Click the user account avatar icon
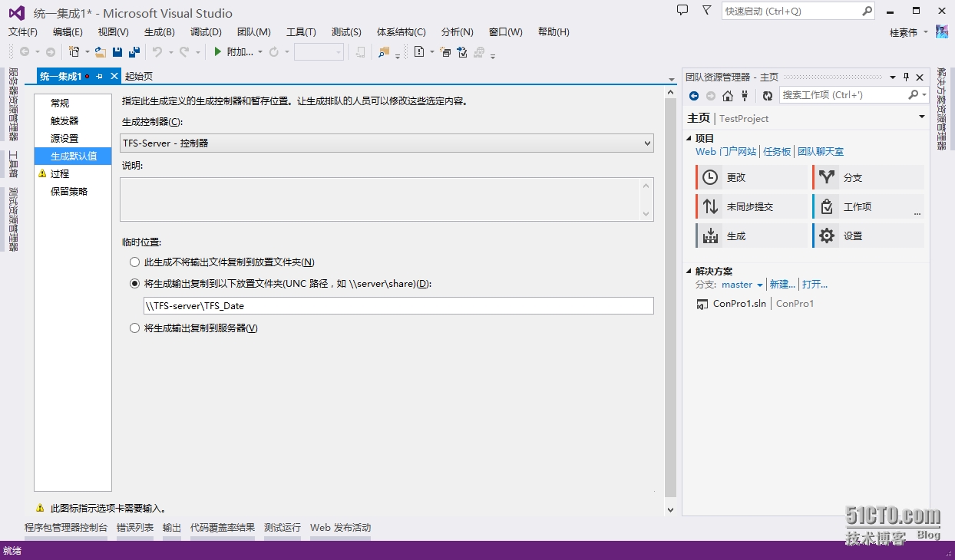Image resolution: width=955 pixels, height=560 pixels. pyautogui.click(x=941, y=31)
